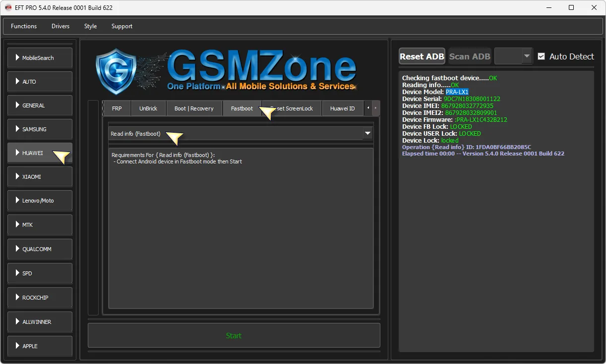Click the Scan ADB button
The width and height of the screenshot is (606, 364).
pos(470,56)
